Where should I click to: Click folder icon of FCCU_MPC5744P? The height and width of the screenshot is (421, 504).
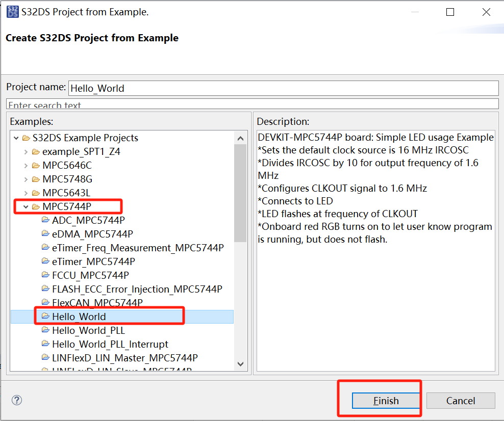coord(45,275)
